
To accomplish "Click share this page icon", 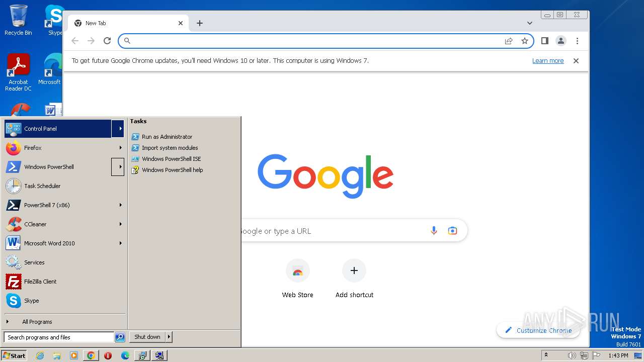I will (x=509, y=41).
